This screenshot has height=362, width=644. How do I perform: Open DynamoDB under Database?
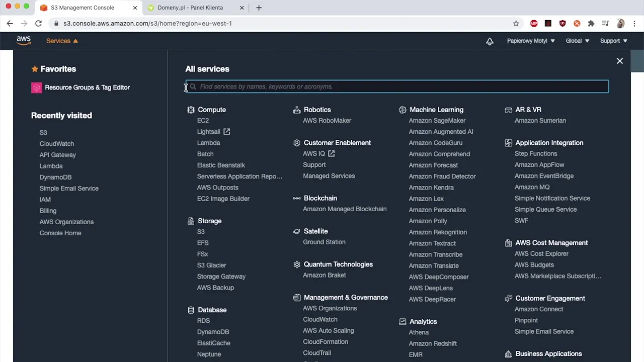[213, 332]
